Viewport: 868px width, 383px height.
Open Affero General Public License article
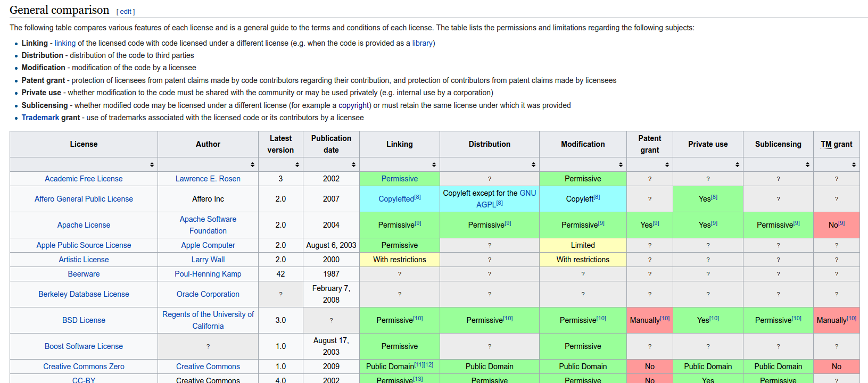(84, 199)
